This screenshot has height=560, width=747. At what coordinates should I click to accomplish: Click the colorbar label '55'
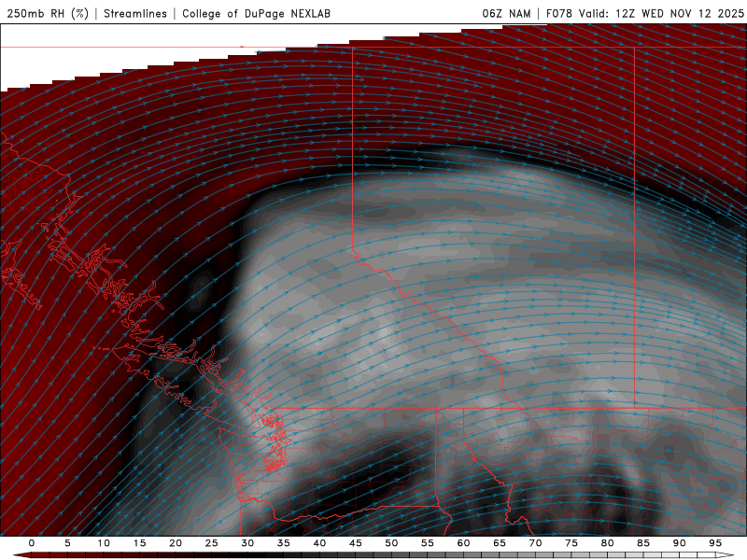428,543
